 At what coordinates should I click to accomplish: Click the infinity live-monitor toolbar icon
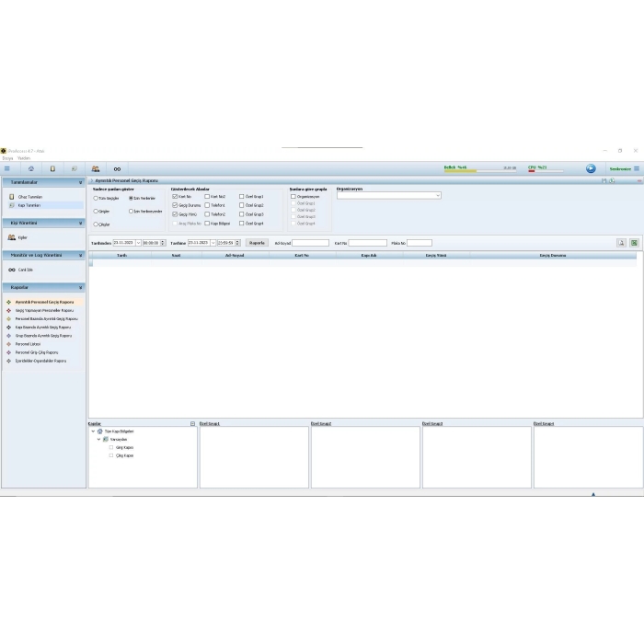(x=117, y=169)
